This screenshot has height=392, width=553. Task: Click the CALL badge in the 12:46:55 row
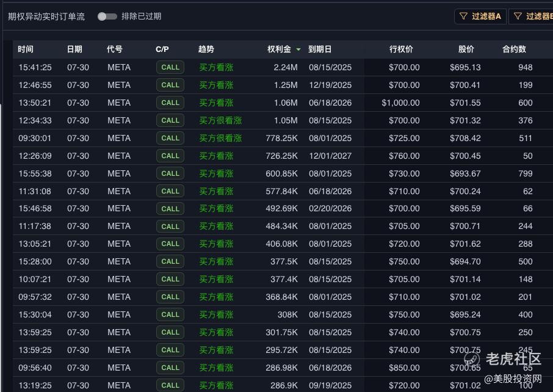[170, 85]
